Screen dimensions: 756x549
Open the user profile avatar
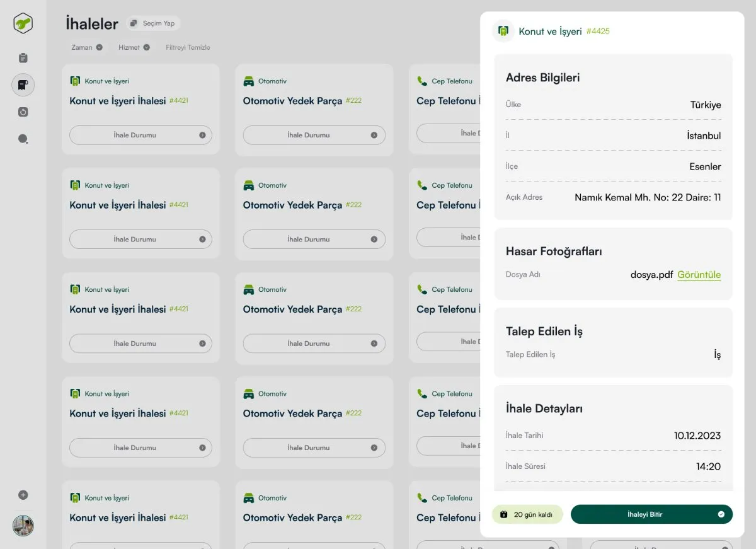tap(23, 525)
